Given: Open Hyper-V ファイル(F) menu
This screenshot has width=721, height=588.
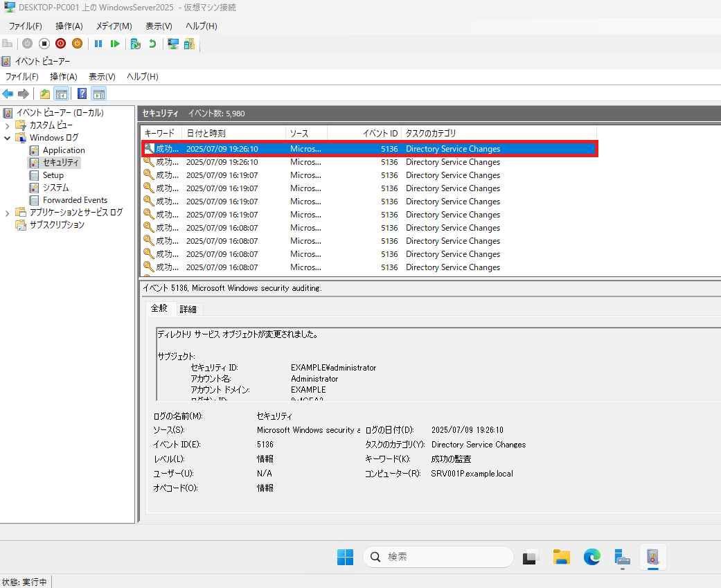Looking at the screenshot, I should (26, 26).
